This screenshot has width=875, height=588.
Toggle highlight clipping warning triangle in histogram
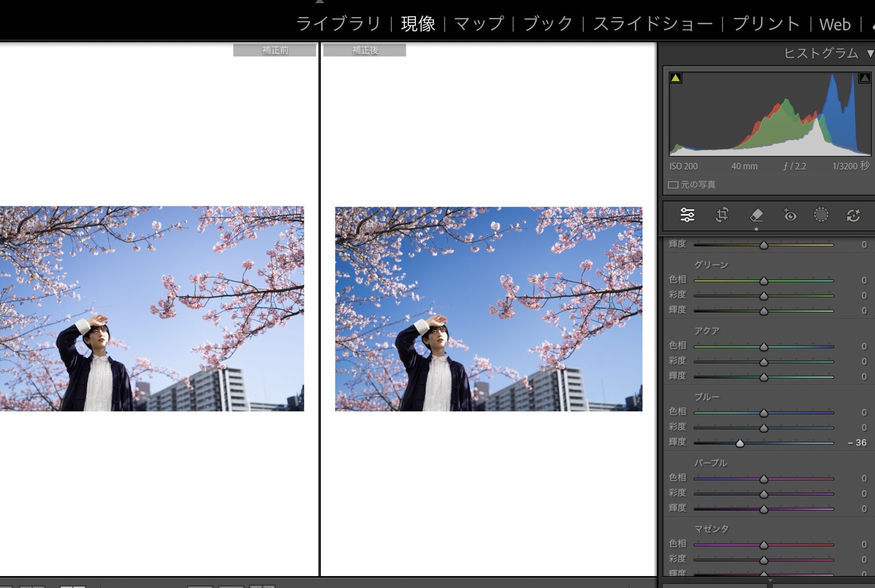coord(865,78)
